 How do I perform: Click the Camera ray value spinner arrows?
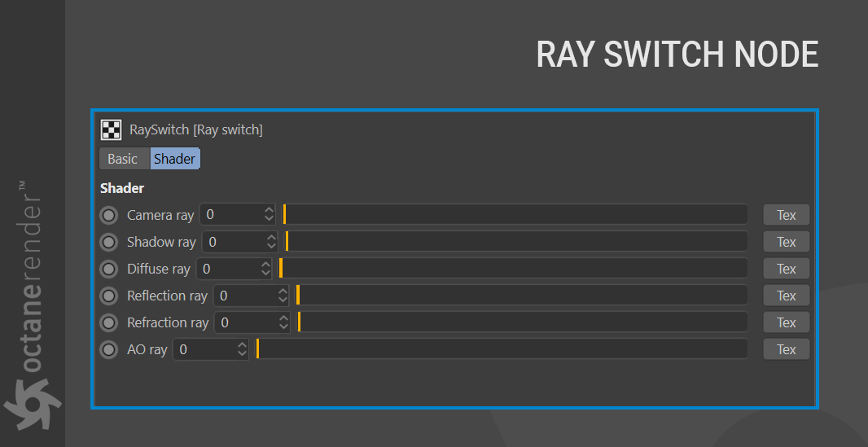[269, 215]
